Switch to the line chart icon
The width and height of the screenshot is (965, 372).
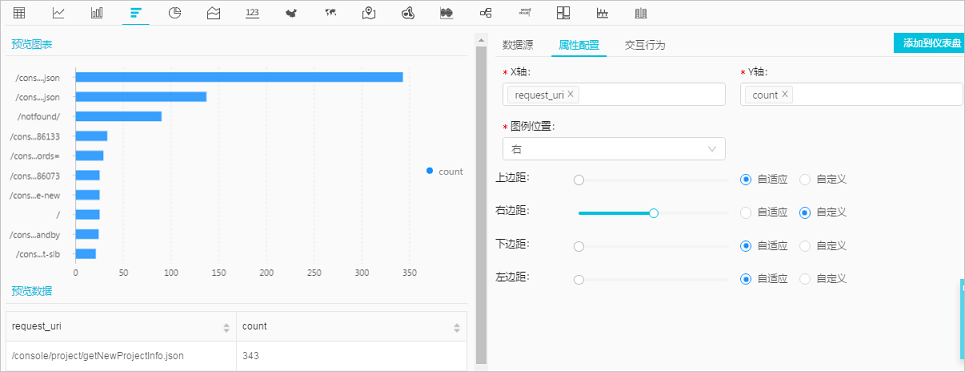click(x=58, y=13)
